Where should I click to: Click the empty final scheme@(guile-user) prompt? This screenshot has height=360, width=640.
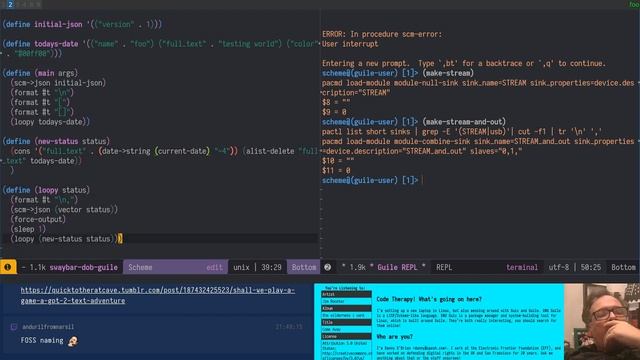pyautogui.click(x=370, y=180)
